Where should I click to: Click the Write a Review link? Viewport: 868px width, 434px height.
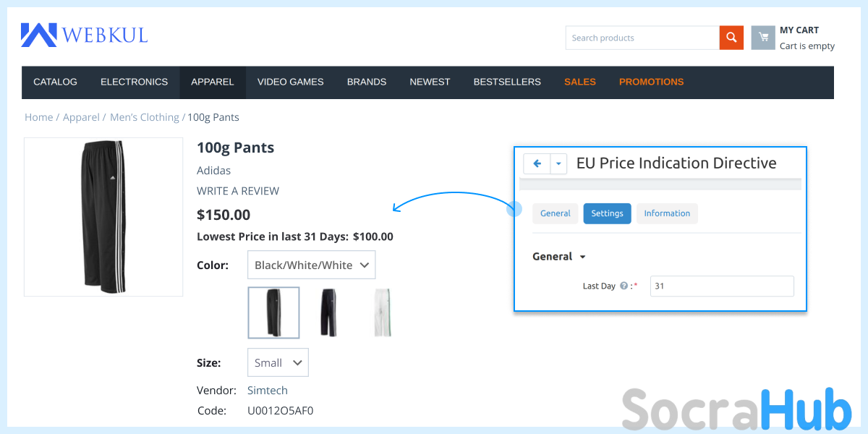(x=238, y=191)
